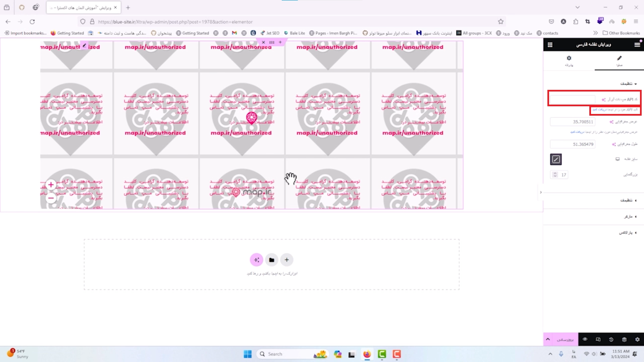Click the zoom level stepper arrows
Screen dimensions: 644x362
[555, 175]
